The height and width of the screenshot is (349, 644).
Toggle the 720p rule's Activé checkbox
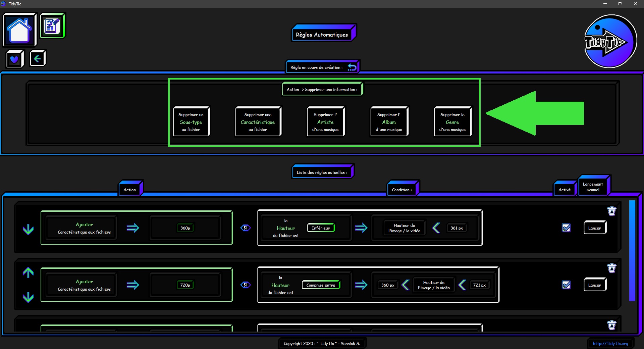pos(566,285)
